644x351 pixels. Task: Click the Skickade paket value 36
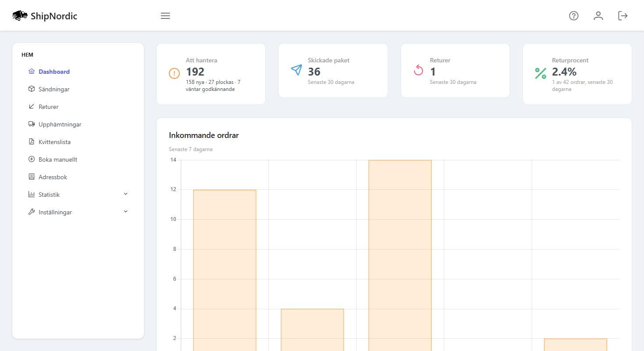tap(314, 72)
